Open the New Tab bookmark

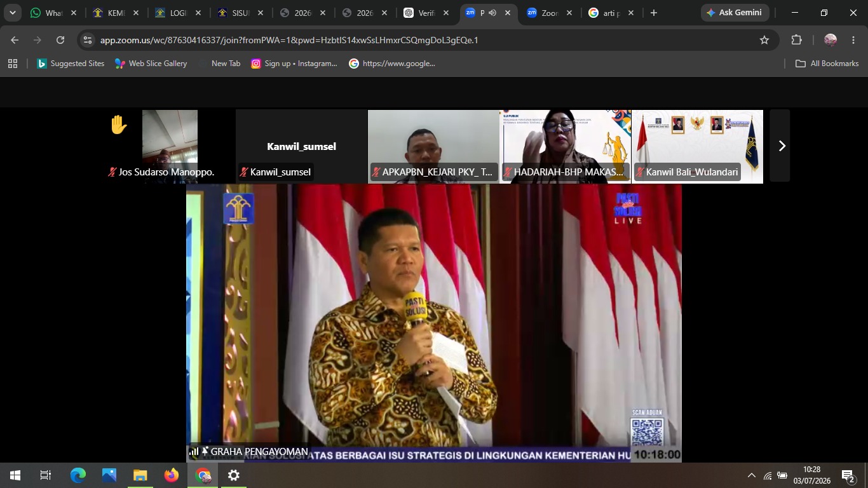[x=219, y=64]
